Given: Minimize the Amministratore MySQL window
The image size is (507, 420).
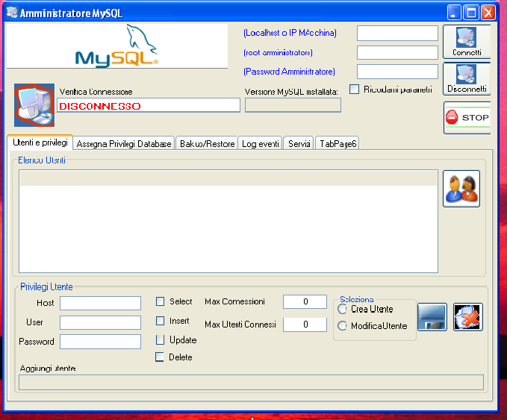Looking at the screenshot, I should (x=454, y=13).
